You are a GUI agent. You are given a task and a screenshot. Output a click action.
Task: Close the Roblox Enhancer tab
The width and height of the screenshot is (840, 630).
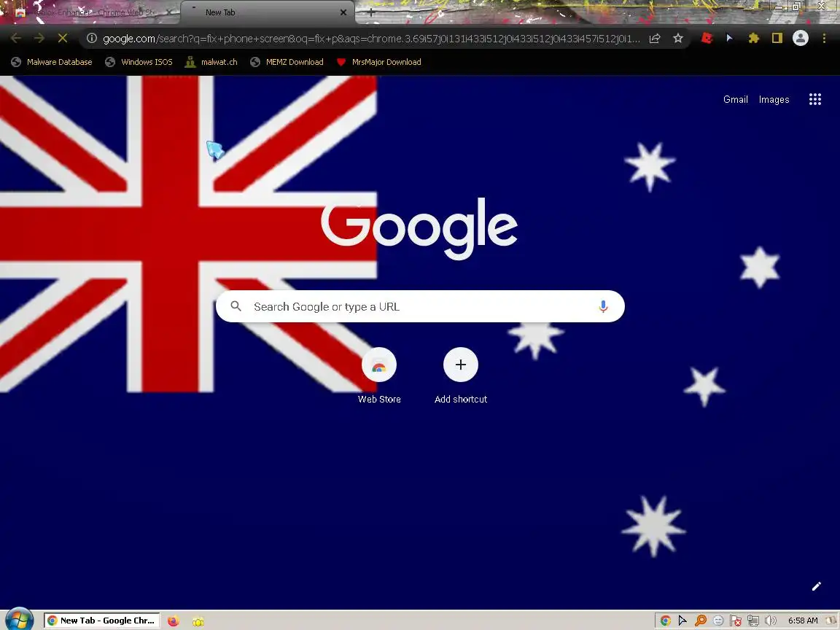pos(169,12)
